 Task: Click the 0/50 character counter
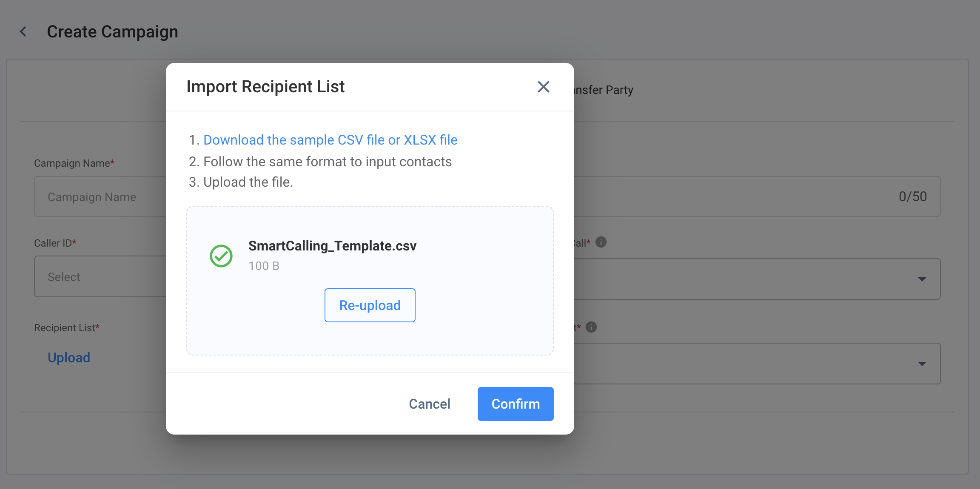click(912, 196)
